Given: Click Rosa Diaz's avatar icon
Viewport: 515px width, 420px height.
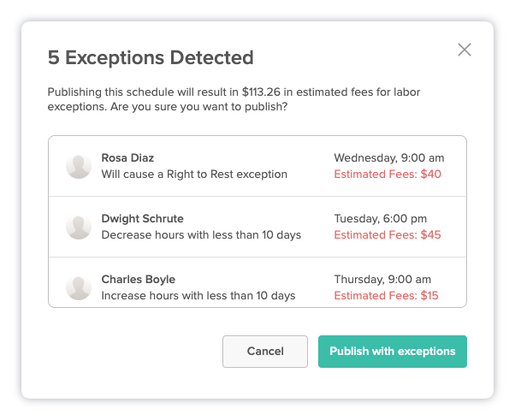Looking at the screenshot, I should pyautogui.click(x=79, y=166).
